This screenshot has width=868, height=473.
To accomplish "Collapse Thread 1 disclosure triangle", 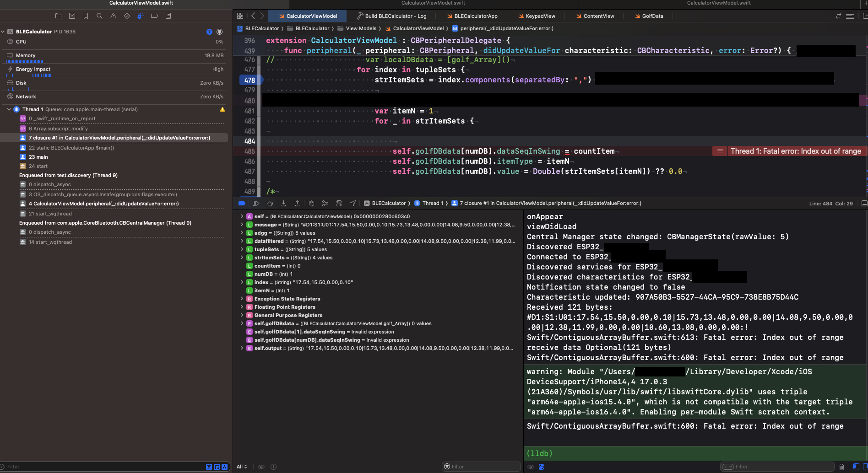I will pos(9,109).
